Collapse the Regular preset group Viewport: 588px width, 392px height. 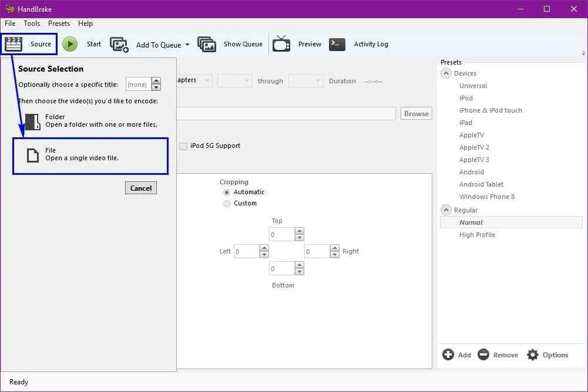coord(446,210)
